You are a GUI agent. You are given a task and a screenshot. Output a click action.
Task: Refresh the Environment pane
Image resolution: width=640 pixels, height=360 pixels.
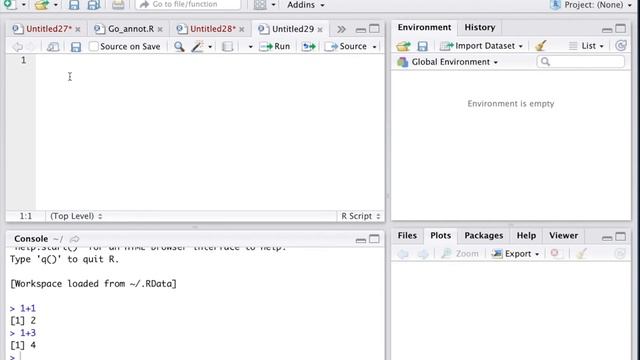pos(621,46)
